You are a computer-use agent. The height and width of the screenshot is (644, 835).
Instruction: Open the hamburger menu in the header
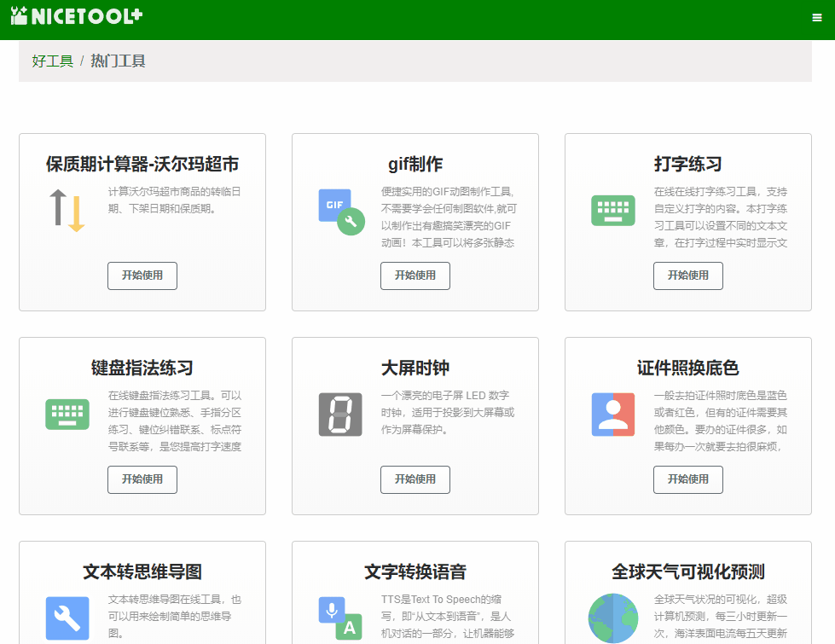pos(816,18)
